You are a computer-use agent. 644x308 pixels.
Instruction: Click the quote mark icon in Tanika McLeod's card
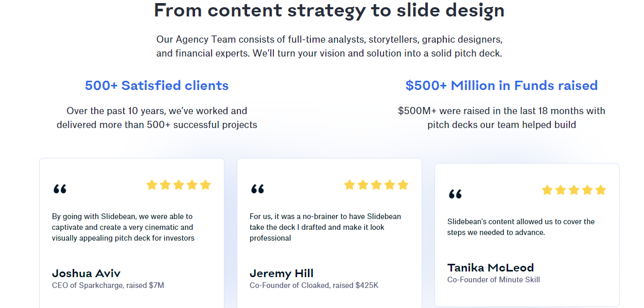click(x=455, y=194)
